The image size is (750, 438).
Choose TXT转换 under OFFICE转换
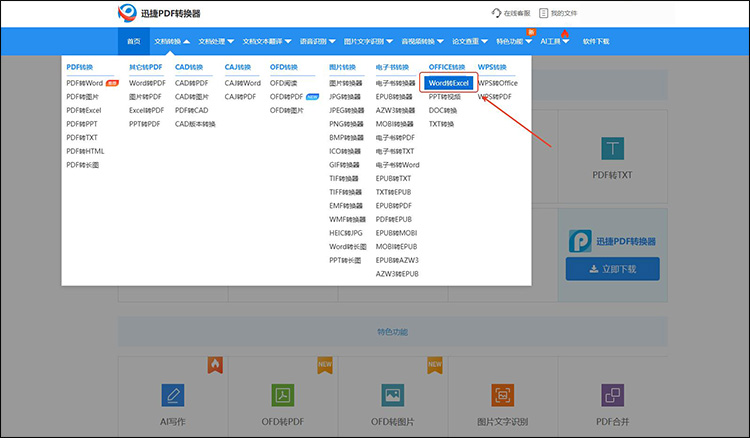(x=441, y=124)
